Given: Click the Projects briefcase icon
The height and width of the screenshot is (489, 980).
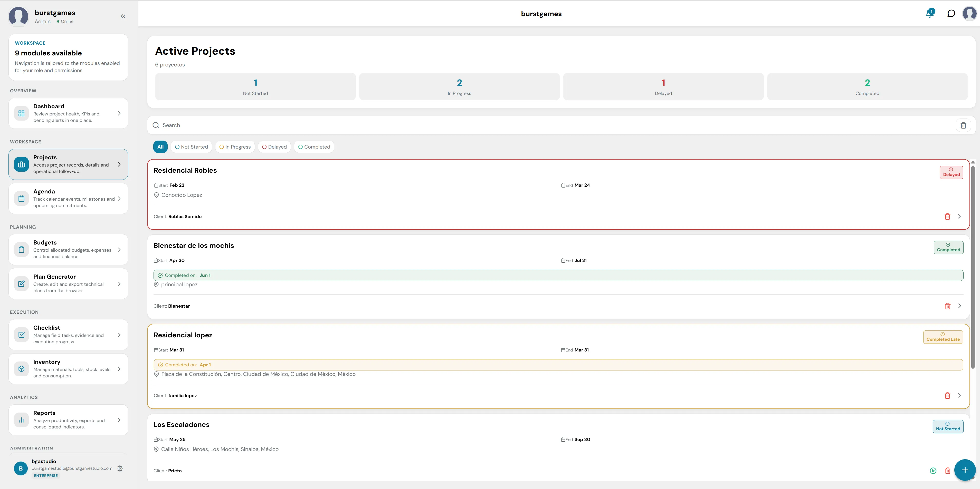Looking at the screenshot, I should pyautogui.click(x=21, y=164).
